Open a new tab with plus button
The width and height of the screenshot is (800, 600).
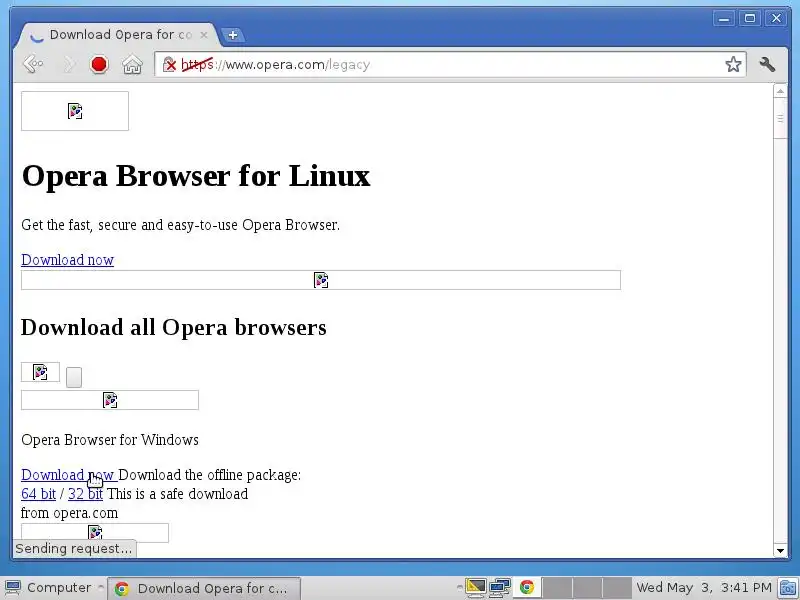[x=233, y=35]
